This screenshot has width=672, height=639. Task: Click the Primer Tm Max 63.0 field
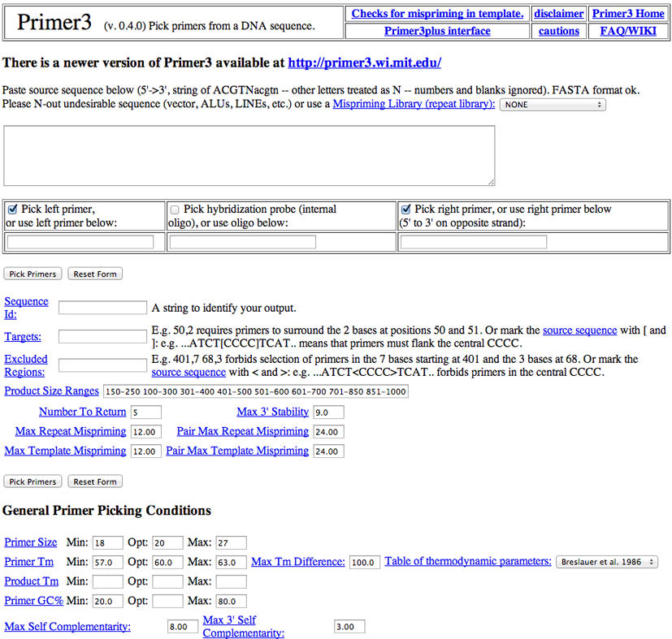[231, 562]
